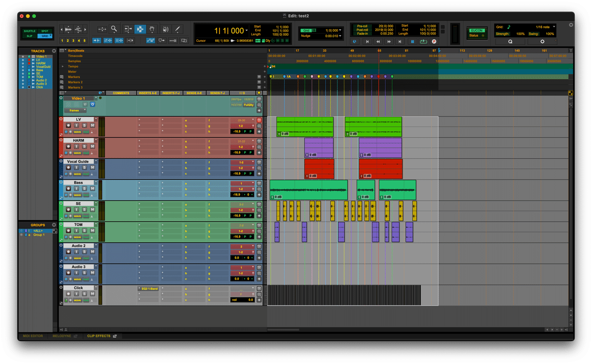Open main counter format dropdown arrow

point(247,31)
